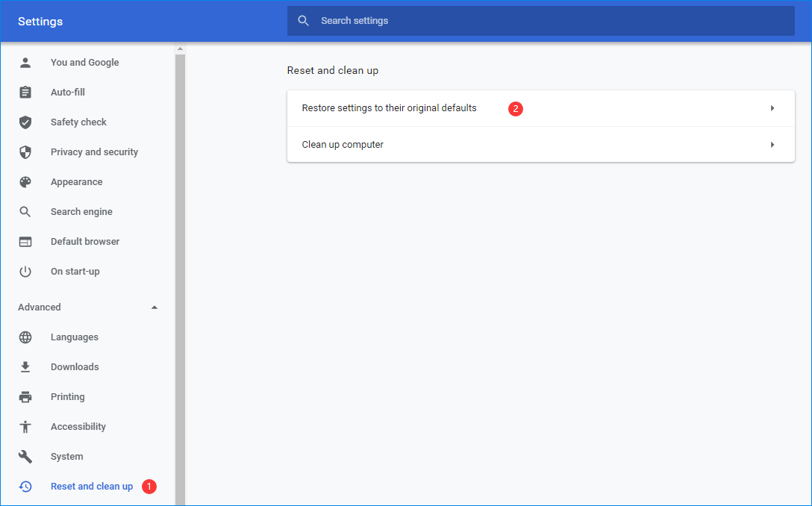812x506 pixels.
Task: Expand arrow for Restore settings to defaults
Action: coord(772,108)
